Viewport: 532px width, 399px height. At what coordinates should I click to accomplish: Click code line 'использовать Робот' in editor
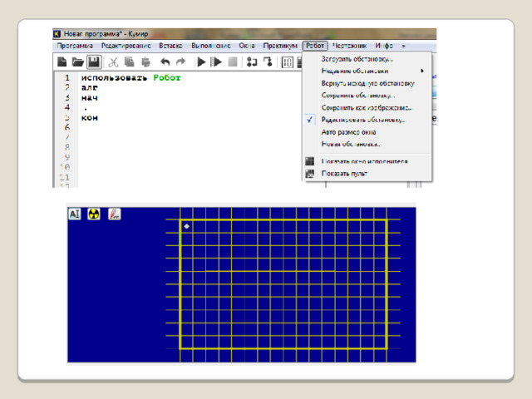click(x=131, y=76)
